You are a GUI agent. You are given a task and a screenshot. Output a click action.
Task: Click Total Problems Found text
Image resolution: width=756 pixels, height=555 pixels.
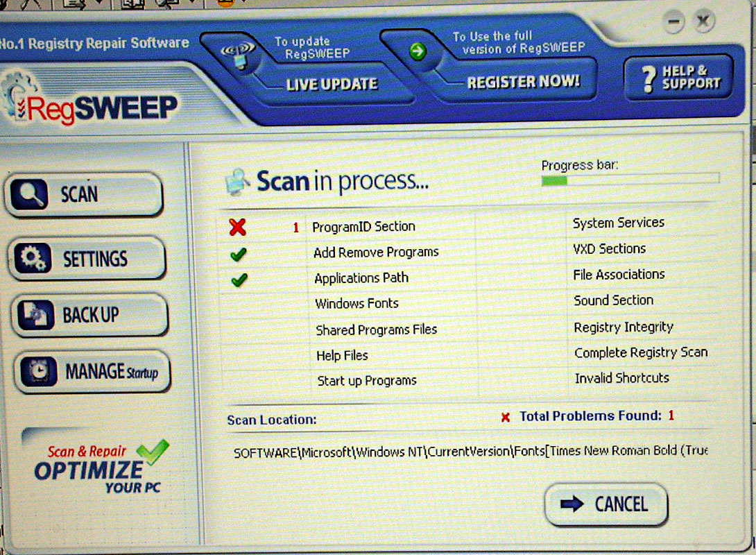(x=590, y=416)
